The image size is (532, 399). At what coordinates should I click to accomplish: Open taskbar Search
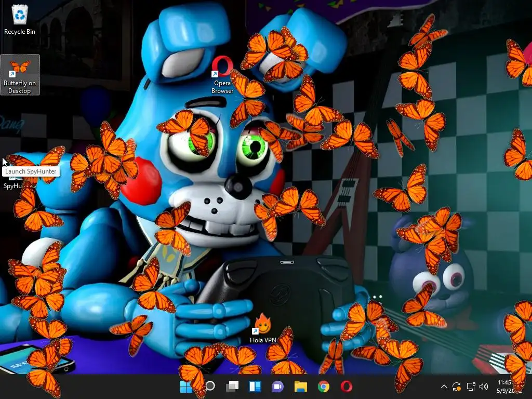click(210, 386)
